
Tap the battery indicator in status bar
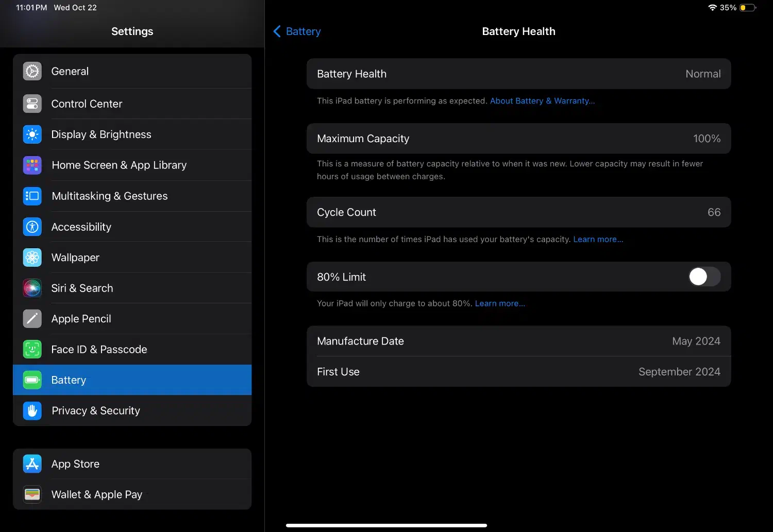tap(748, 8)
